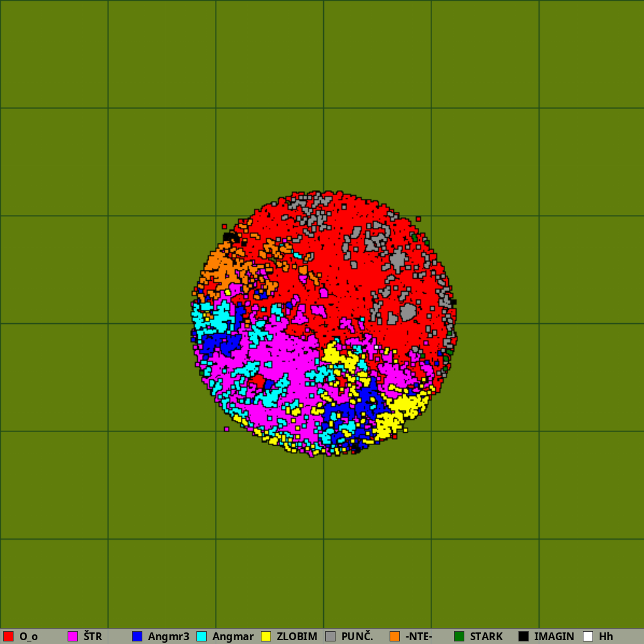Click the cyan Angmar legend swatch
The height and width of the screenshot is (644, 644).
point(202,636)
